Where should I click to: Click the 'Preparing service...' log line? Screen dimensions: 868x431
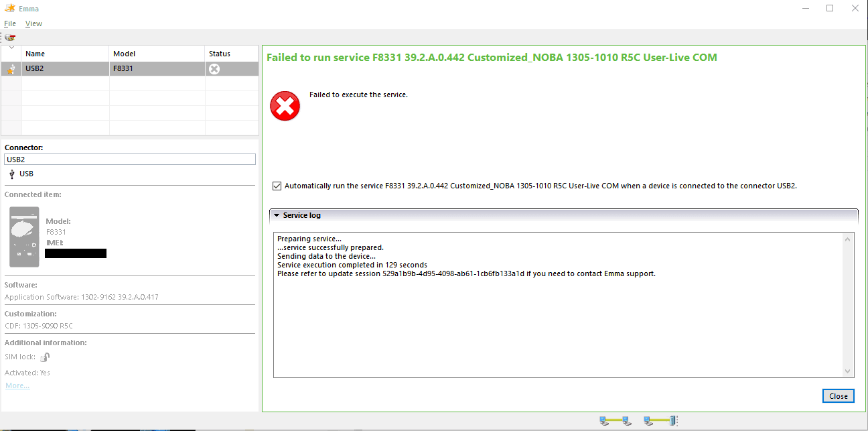pos(309,239)
